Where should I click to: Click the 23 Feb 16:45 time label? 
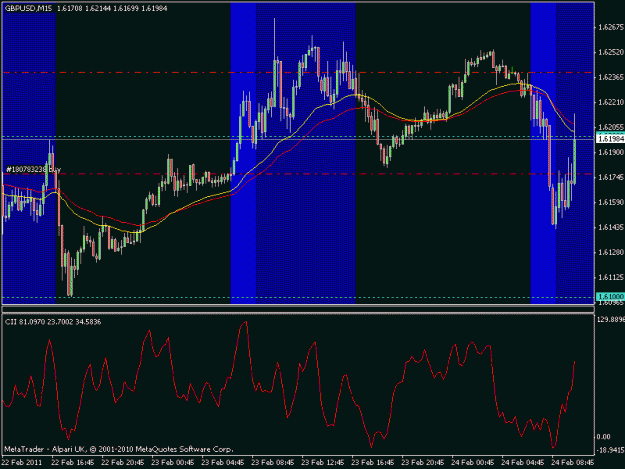(x=372, y=463)
